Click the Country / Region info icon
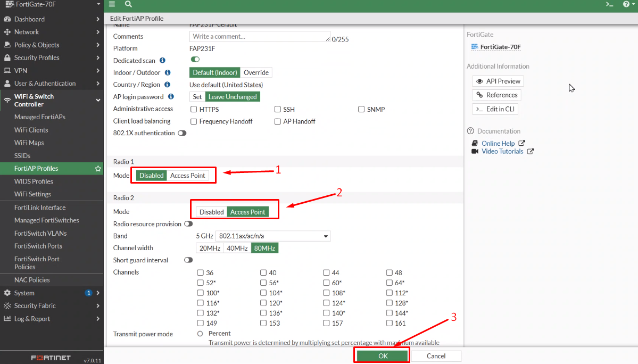This screenshot has height=364, width=638. pyautogui.click(x=167, y=85)
